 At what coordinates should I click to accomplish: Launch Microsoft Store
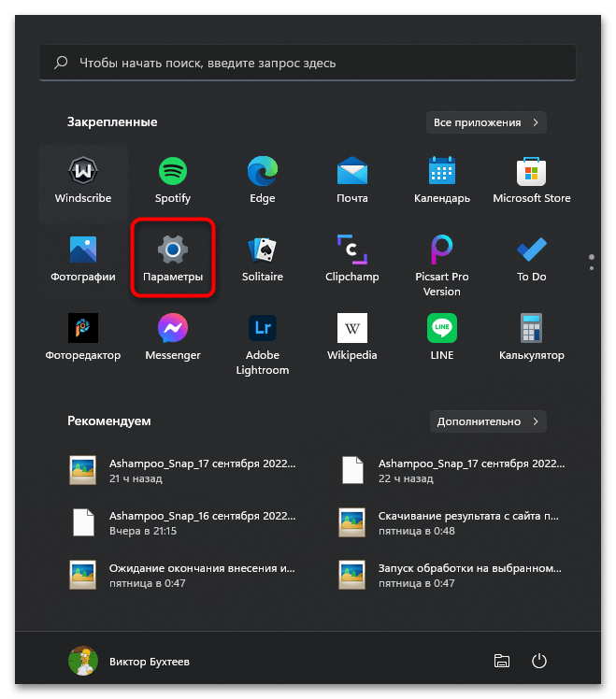coord(531,181)
